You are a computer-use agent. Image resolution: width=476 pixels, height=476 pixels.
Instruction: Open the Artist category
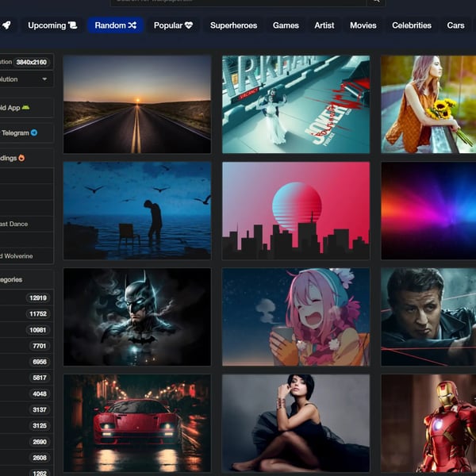coord(324,25)
